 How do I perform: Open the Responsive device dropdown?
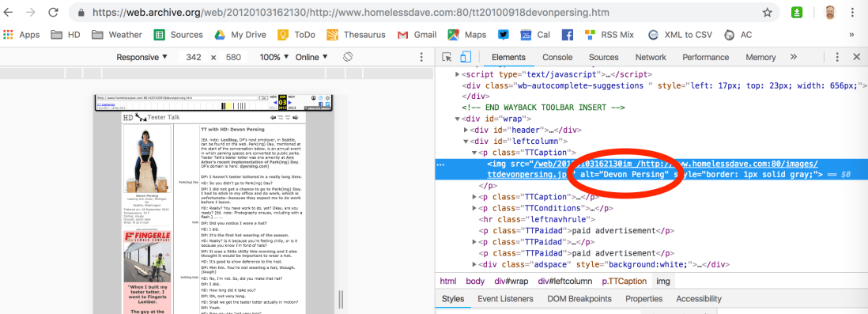coord(142,57)
